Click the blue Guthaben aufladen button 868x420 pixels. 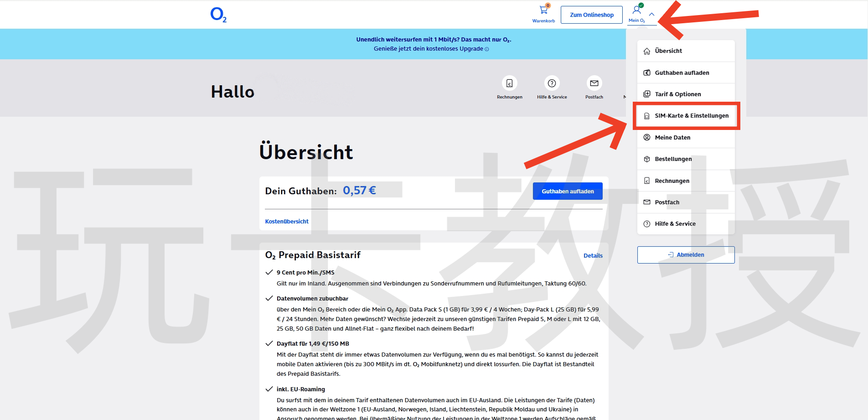(568, 191)
